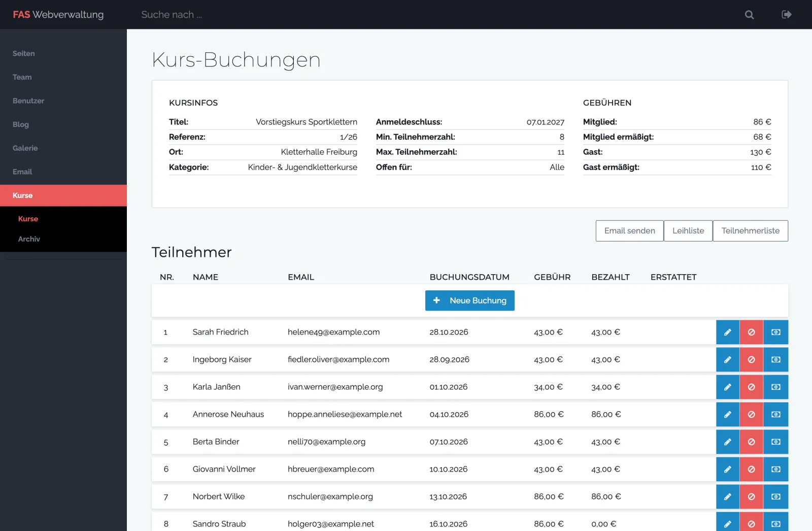Open the payment icon for Annerose Neuhaus
The image size is (812, 531).
(776, 414)
